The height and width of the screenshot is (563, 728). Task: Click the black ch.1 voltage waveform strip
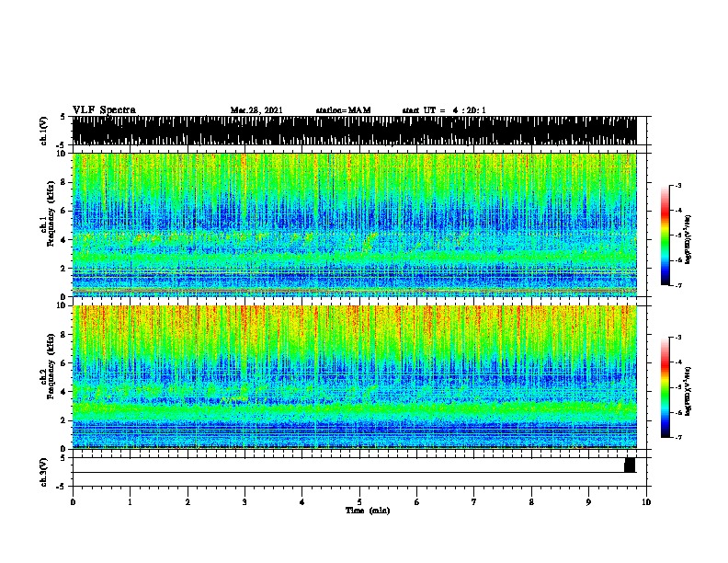coord(355,131)
